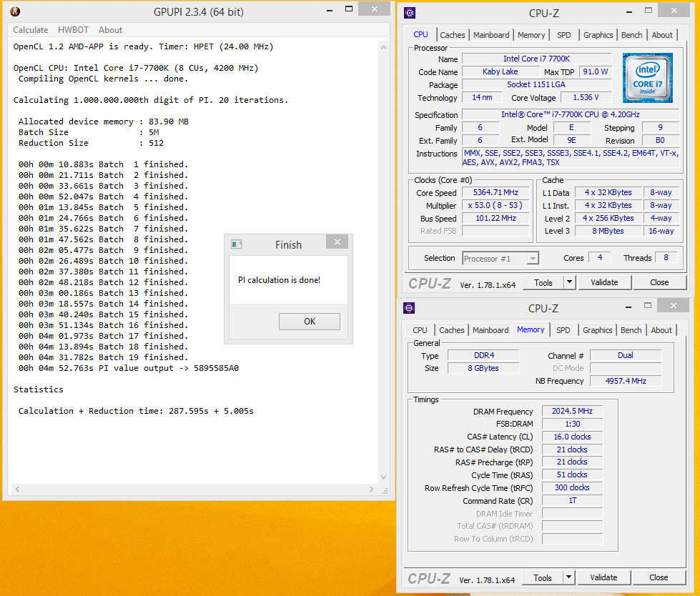The image size is (700, 596).
Task: Click the Threads value field showing 8
Action: 666,257
